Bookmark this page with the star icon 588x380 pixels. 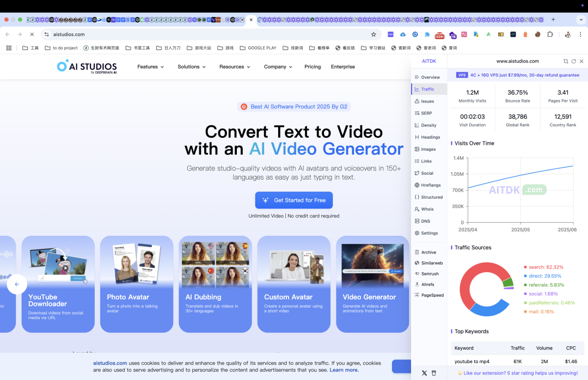pyautogui.click(x=373, y=34)
